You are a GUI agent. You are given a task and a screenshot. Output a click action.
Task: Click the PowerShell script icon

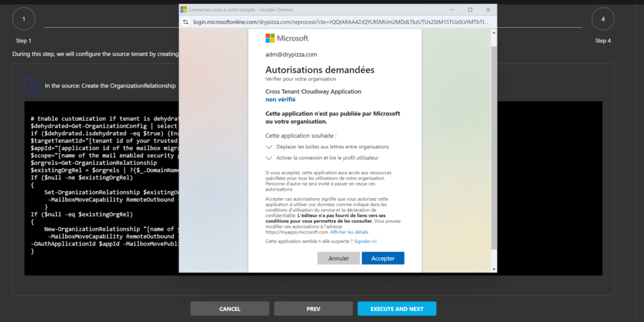coord(31,86)
